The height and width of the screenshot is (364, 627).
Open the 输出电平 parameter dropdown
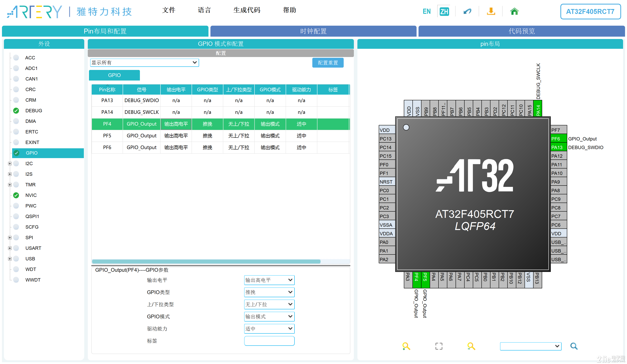click(269, 280)
